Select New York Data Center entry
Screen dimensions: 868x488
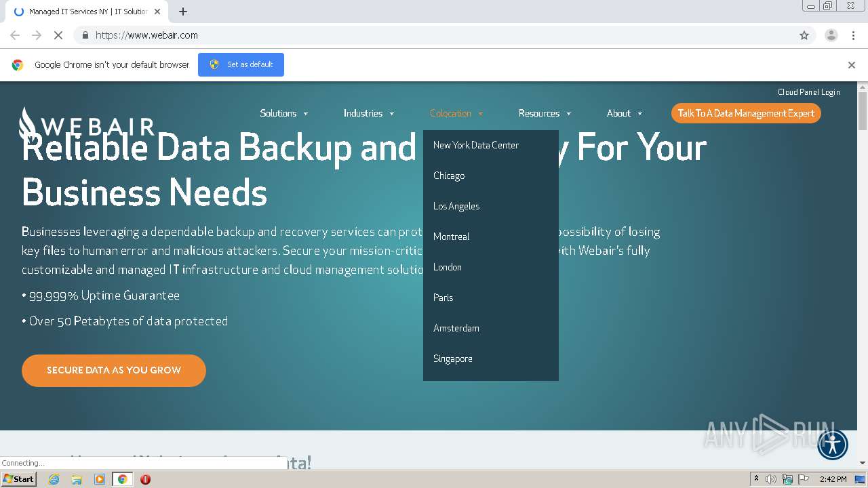click(476, 145)
